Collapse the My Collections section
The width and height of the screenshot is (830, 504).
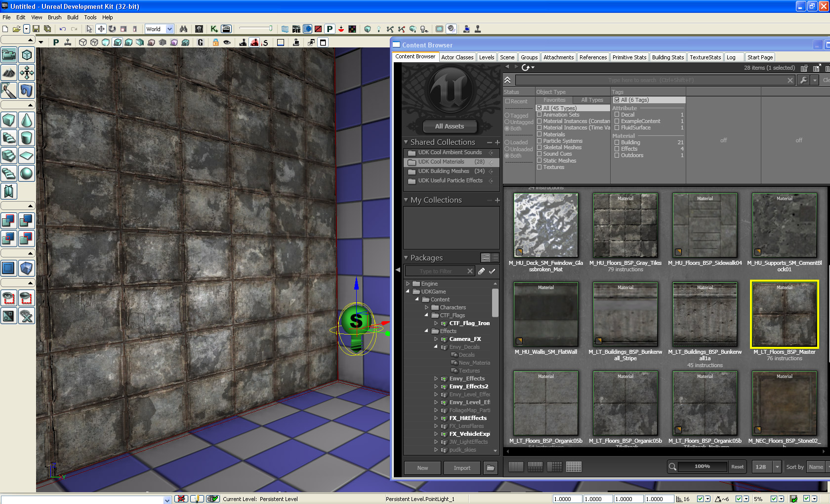click(x=406, y=200)
